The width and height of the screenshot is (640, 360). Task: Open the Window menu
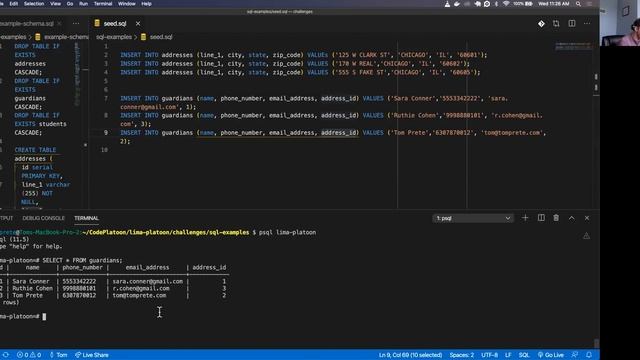[127, 4]
